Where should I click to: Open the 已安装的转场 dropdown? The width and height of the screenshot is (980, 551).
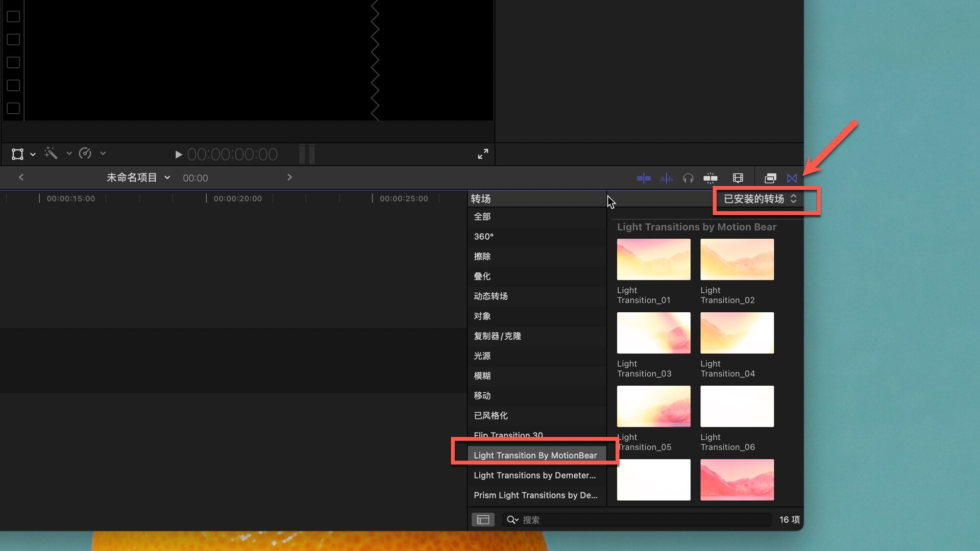(761, 199)
